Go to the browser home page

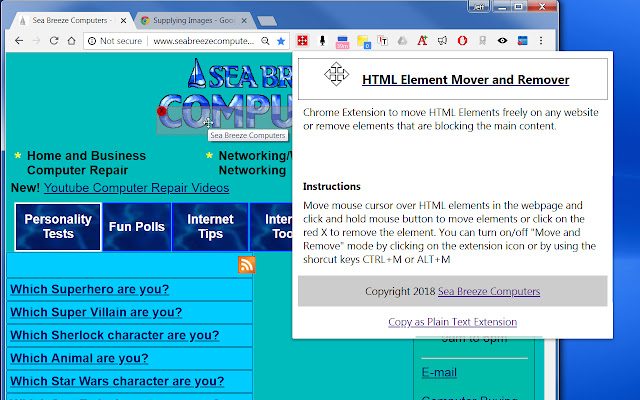tap(71, 41)
